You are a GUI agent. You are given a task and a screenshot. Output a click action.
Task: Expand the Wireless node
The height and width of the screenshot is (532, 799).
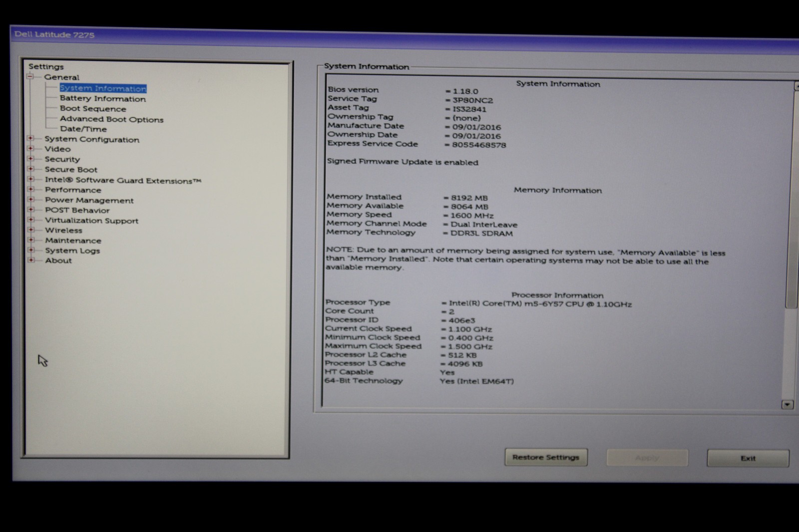click(30, 230)
